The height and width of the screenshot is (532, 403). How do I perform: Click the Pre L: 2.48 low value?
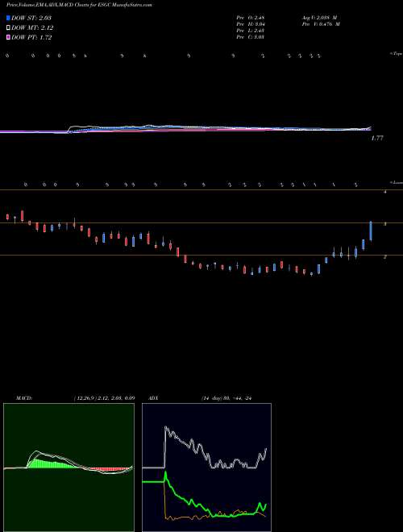click(251, 31)
